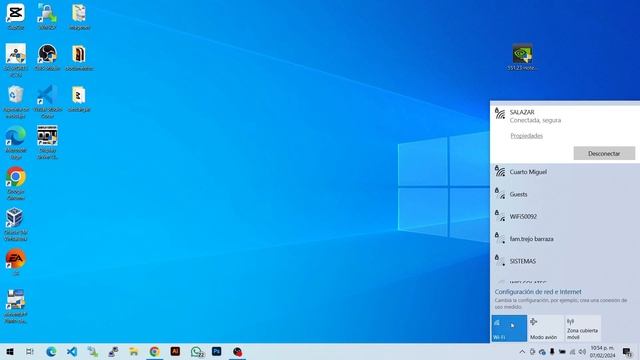Launch the EA app from the desktop
The width and height of the screenshot is (640, 360).
16,262
